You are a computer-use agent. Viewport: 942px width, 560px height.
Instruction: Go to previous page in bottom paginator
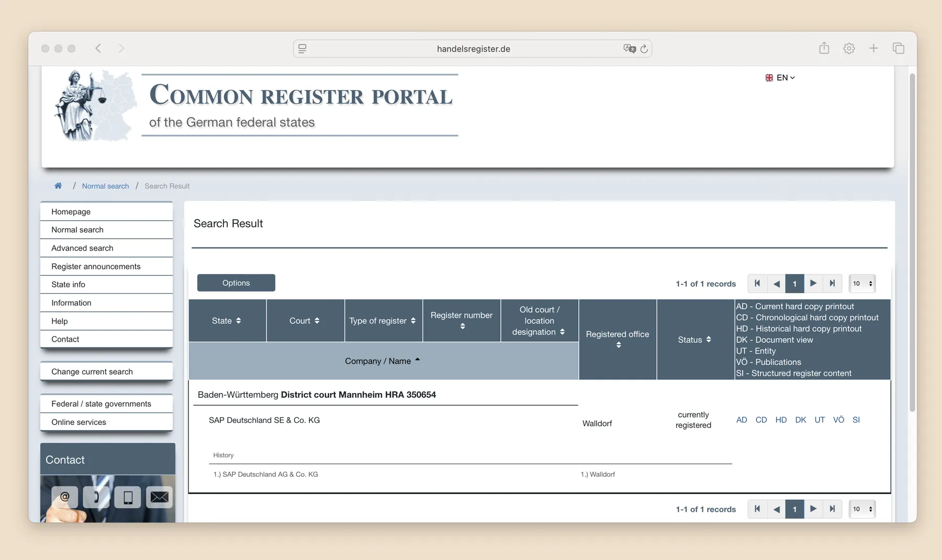click(x=776, y=509)
